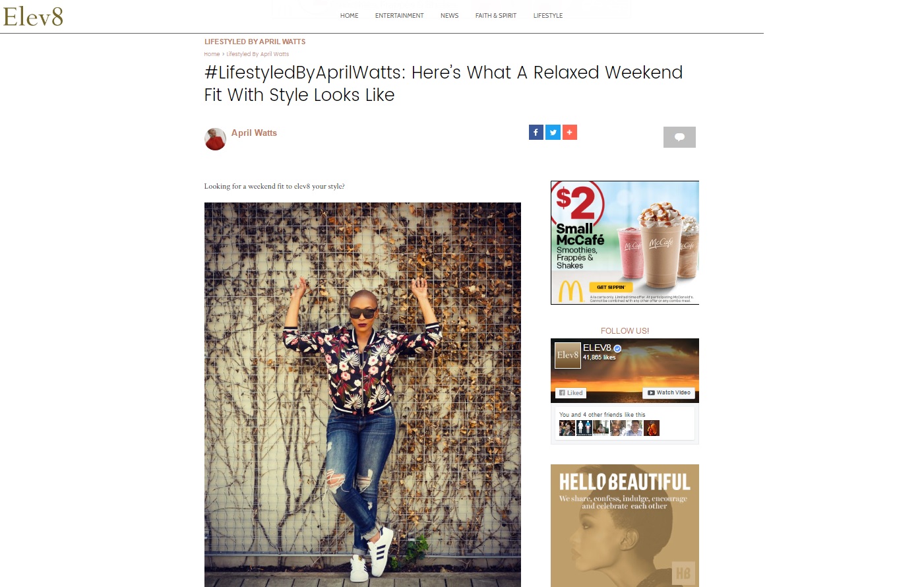Open Lifestyled By April Watts category link
924x587 pixels.
[255, 42]
